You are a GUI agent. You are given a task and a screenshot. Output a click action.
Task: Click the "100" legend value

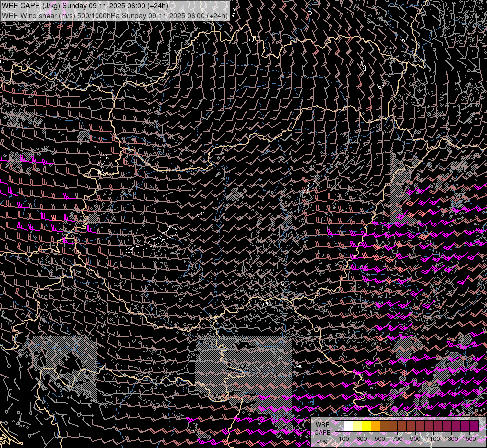(344, 439)
